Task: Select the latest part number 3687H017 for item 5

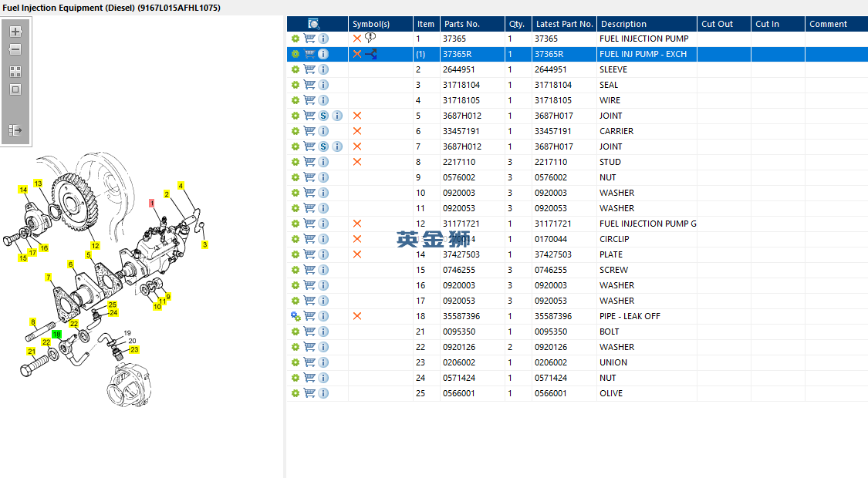Action: coord(553,116)
